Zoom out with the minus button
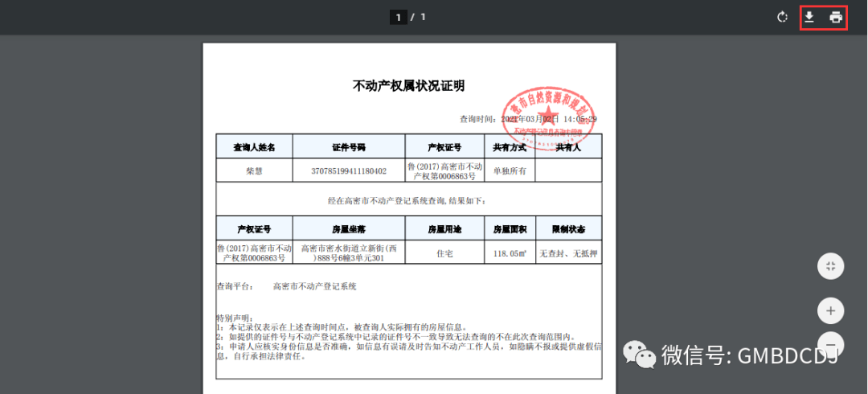 tap(830, 341)
